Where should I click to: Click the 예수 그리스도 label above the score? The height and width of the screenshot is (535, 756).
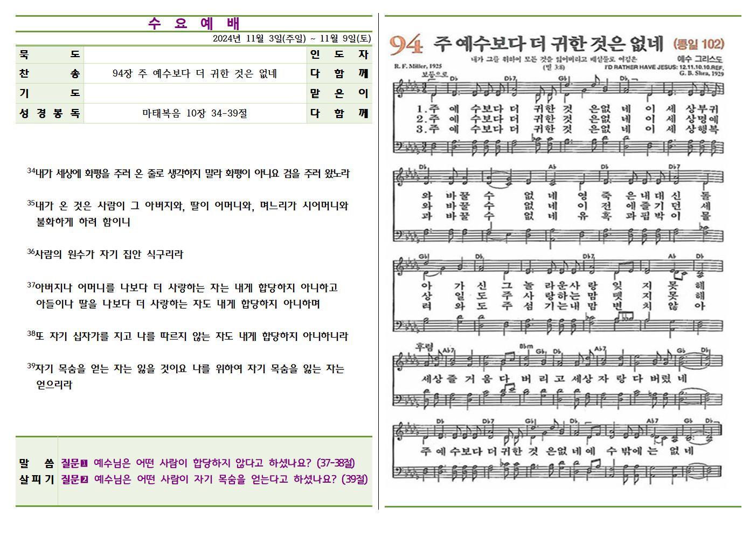point(698,58)
